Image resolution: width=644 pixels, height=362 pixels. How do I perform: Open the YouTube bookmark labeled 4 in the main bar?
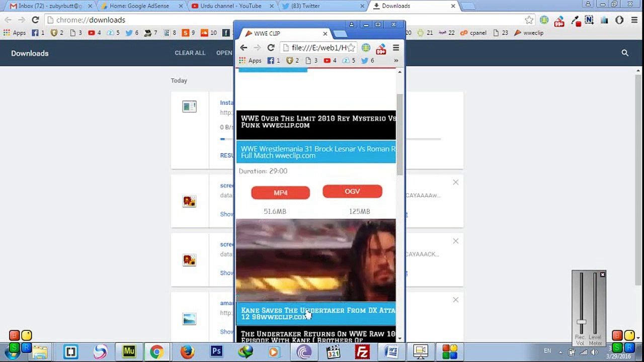pos(95,33)
